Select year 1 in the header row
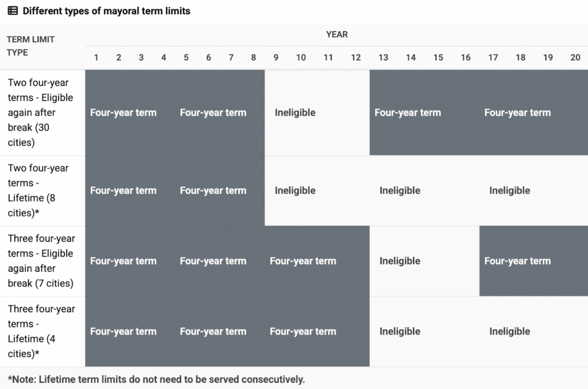 coord(96,57)
